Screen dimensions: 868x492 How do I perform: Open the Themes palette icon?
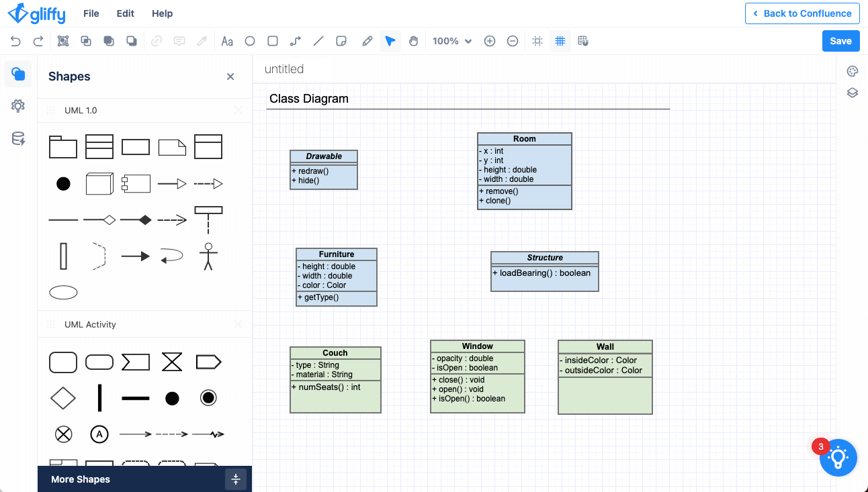coord(853,72)
